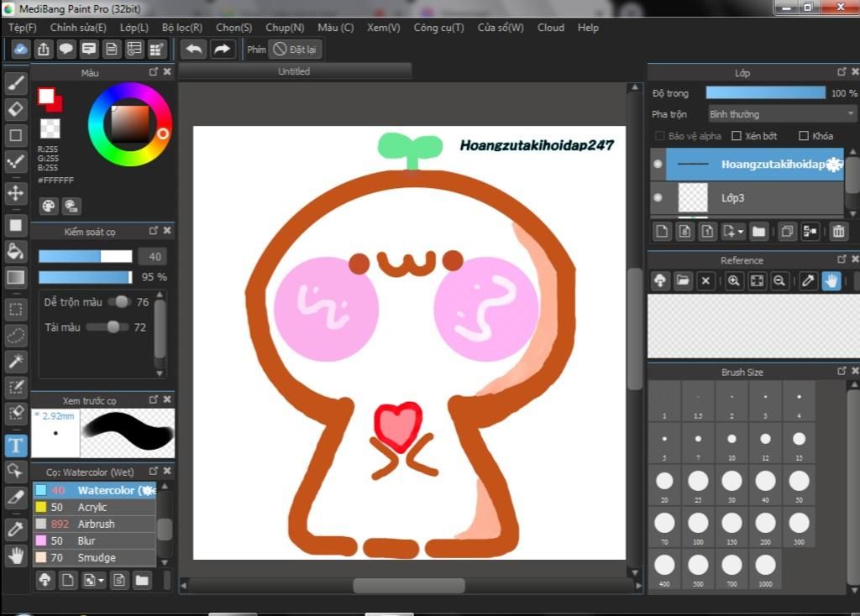Select the rectangular Select tool
Viewport: 860px width, 616px height.
click(x=16, y=310)
